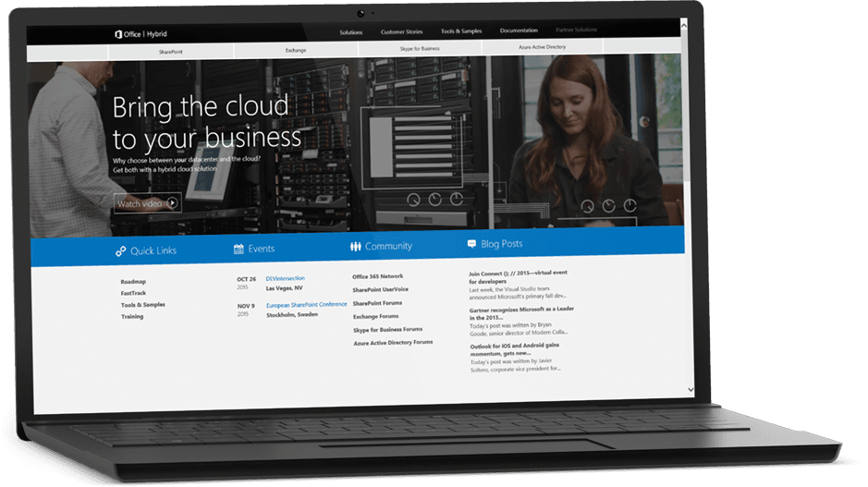
Task: Open SharePoint UserVoice link
Action: pyautogui.click(x=380, y=289)
